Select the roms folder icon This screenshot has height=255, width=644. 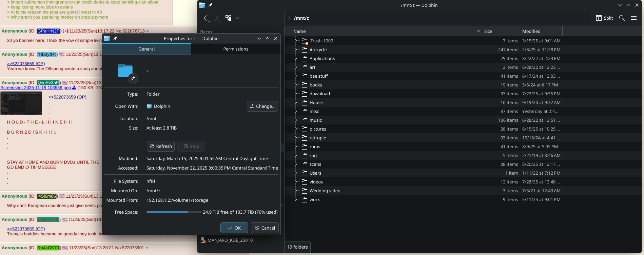(305, 146)
